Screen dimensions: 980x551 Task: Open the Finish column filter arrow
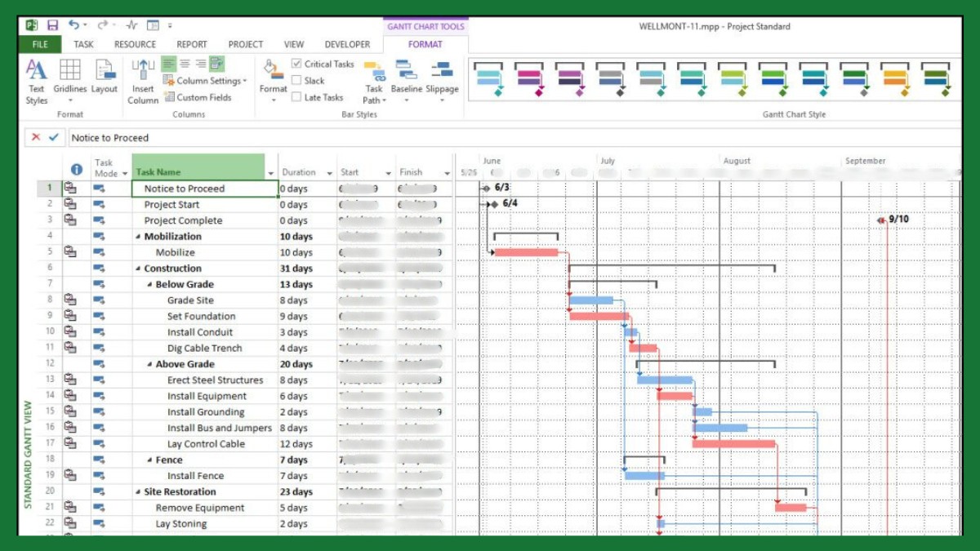pyautogui.click(x=448, y=173)
